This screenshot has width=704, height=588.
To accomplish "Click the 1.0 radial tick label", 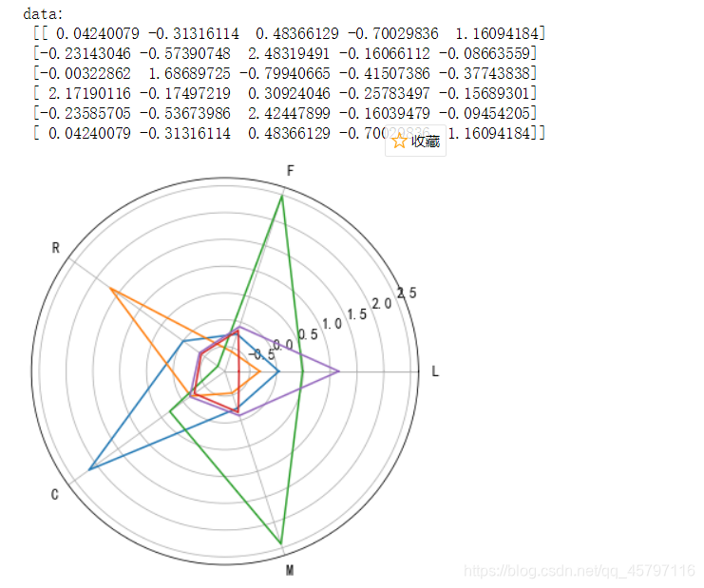I will [333, 324].
